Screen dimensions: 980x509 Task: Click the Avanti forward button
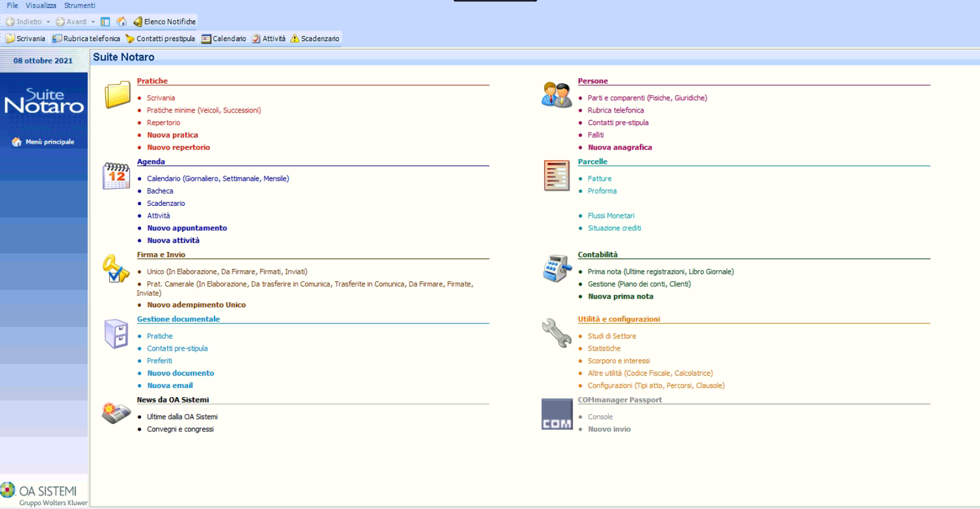coord(71,21)
